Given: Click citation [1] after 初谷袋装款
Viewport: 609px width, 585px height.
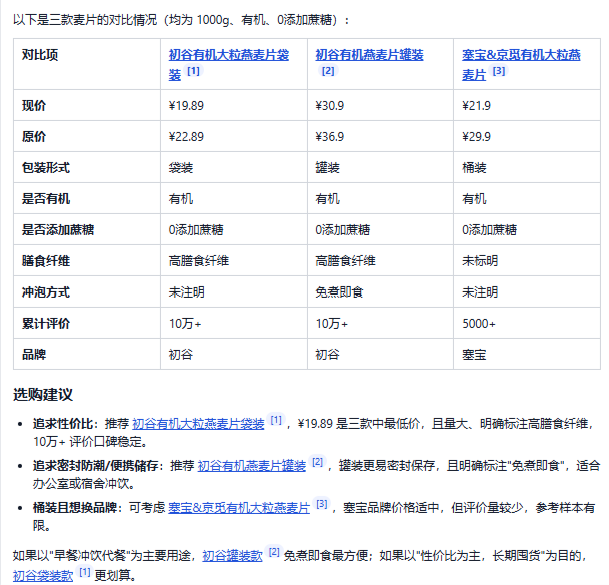Looking at the screenshot, I should click(x=85, y=572).
